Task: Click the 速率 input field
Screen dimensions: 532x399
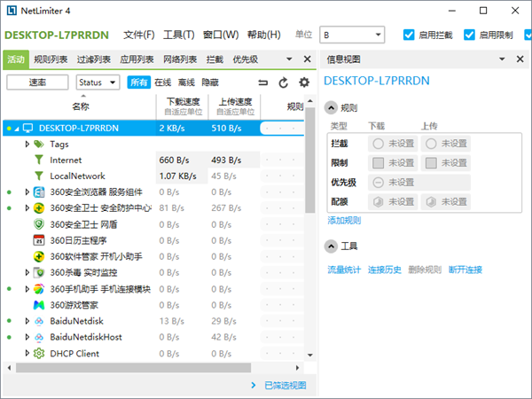Action: point(37,82)
